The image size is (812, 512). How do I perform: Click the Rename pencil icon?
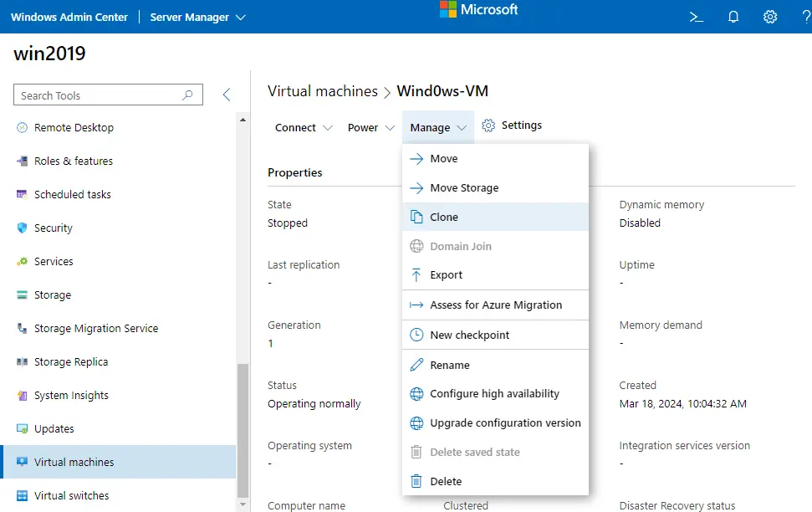point(416,365)
